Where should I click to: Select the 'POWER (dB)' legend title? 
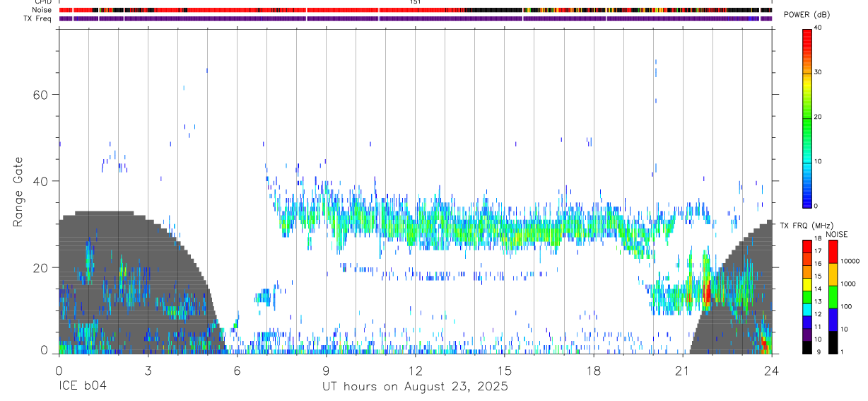point(808,15)
